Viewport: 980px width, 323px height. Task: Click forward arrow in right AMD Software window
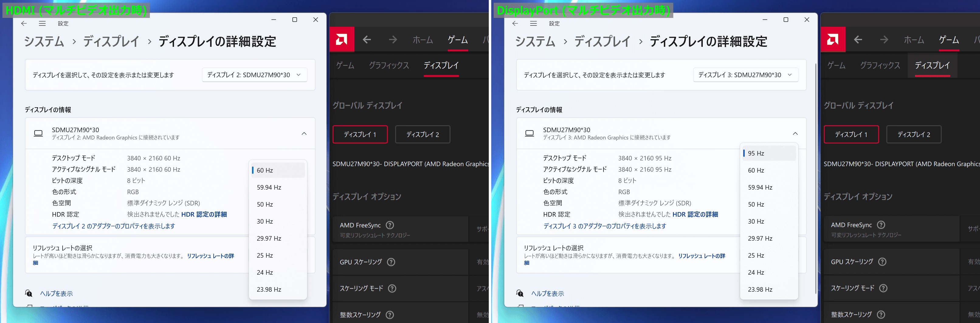pos(884,40)
